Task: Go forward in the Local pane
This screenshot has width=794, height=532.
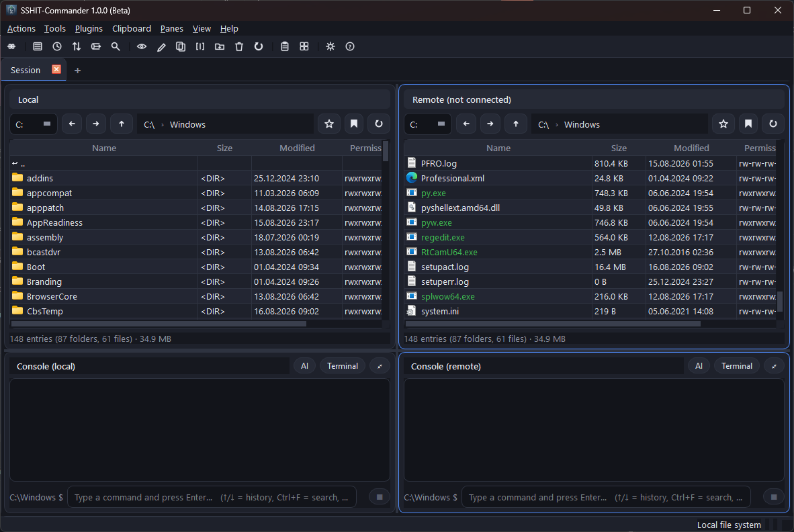Action: [96, 124]
